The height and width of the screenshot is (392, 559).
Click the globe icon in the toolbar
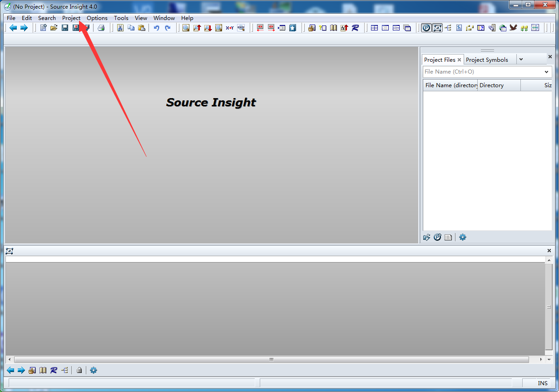(503, 28)
